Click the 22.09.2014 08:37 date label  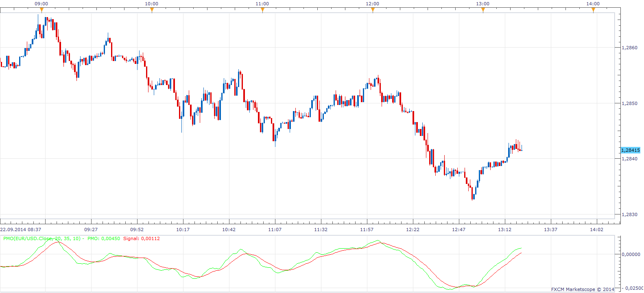(21, 230)
